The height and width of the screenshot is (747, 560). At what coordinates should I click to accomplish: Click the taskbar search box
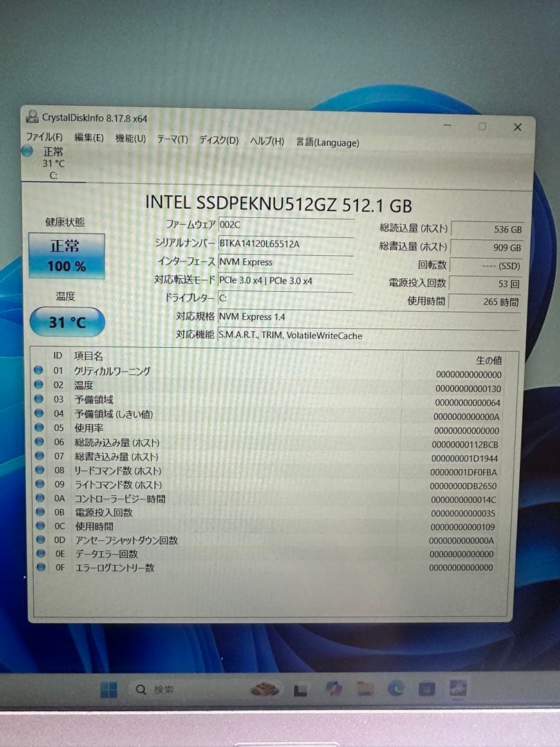pos(166,689)
